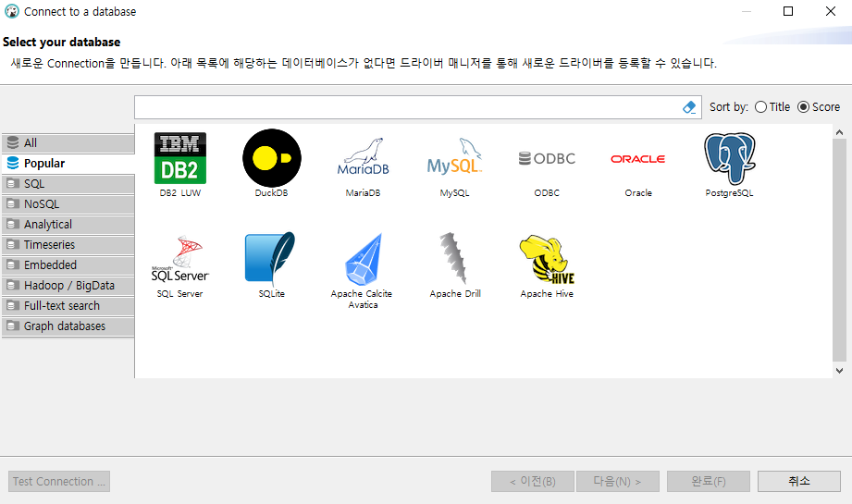
Task: Sort databases by Title
Action: tap(772, 107)
